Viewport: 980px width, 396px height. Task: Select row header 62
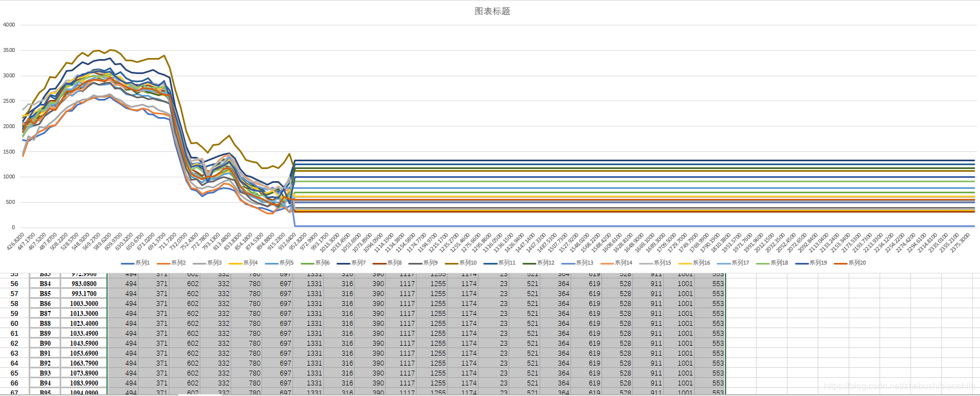(x=14, y=344)
